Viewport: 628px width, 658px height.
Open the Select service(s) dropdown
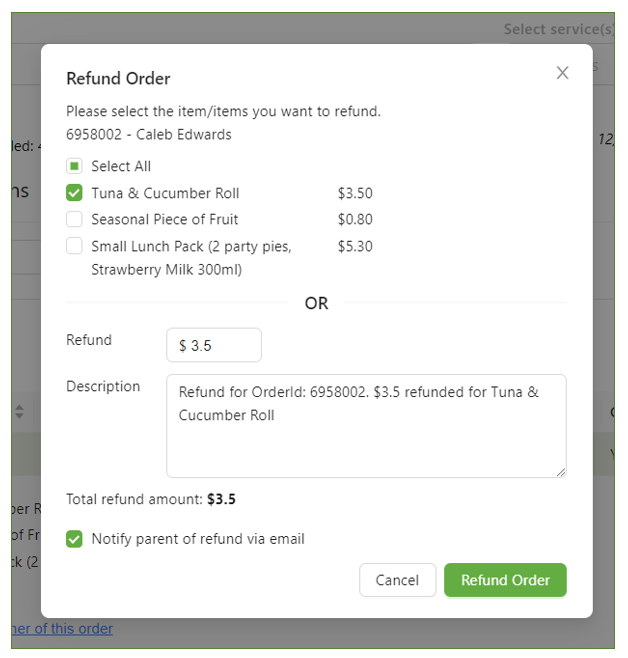click(558, 29)
